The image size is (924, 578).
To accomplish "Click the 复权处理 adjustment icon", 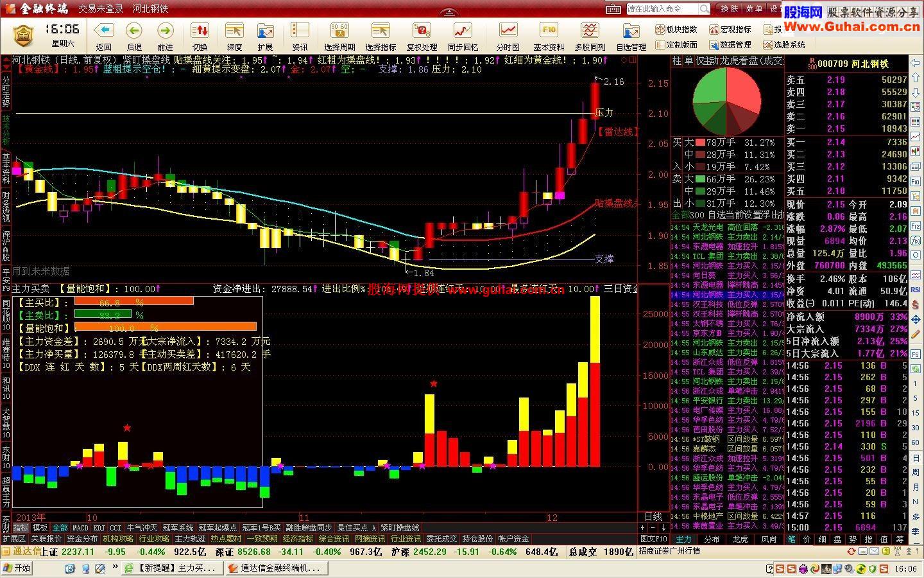I will pyautogui.click(x=422, y=32).
